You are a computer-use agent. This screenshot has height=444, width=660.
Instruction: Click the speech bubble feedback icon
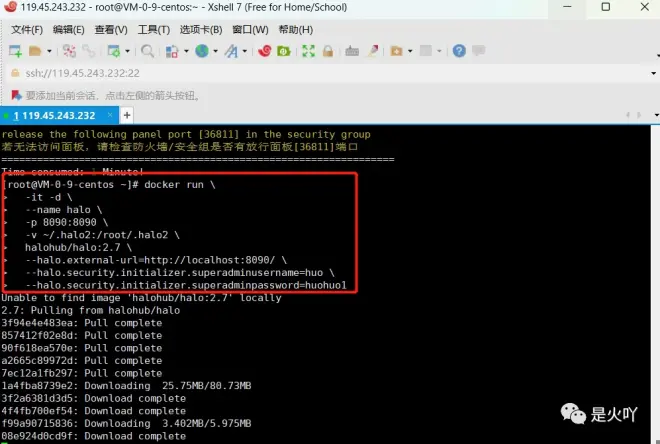(x=479, y=51)
